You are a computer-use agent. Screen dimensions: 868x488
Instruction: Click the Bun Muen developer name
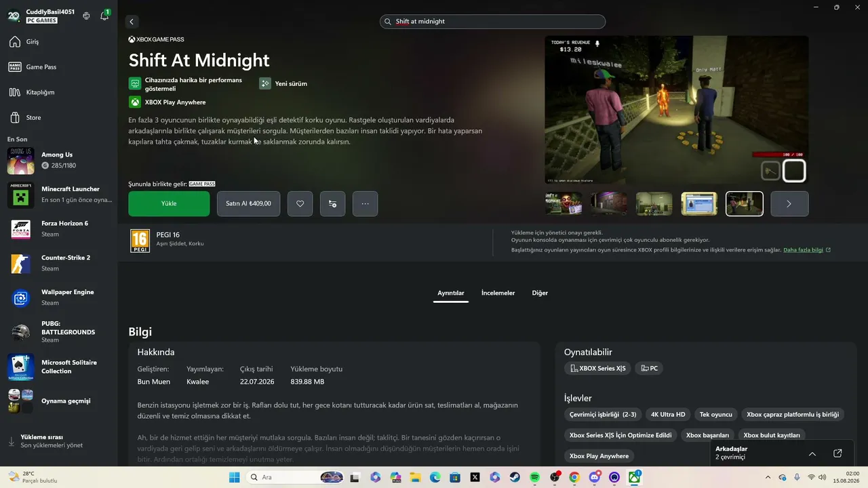coord(154,382)
